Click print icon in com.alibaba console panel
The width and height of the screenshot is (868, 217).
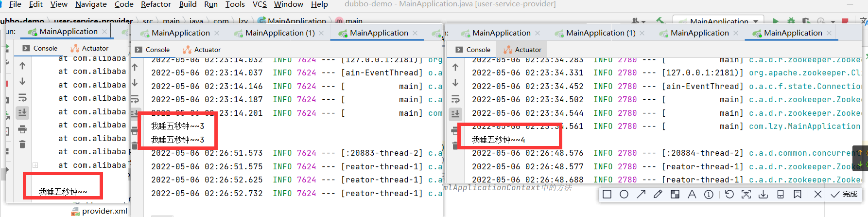coord(22,129)
